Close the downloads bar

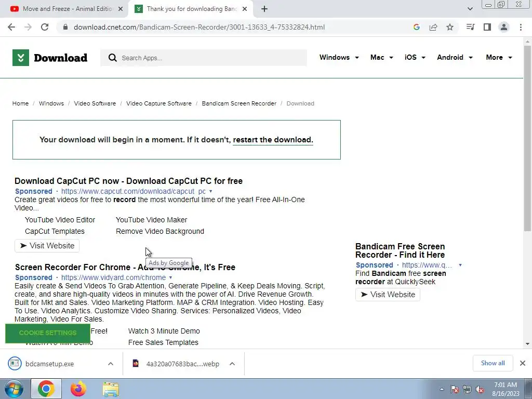[x=523, y=363]
